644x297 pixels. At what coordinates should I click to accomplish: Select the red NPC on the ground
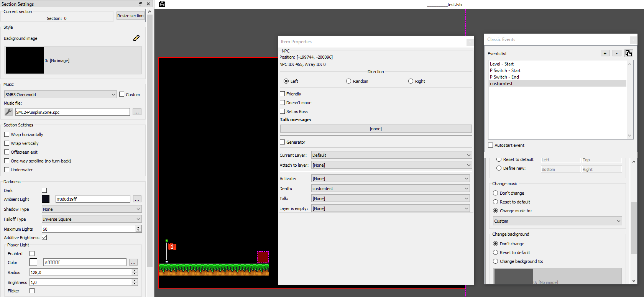(x=263, y=257)
